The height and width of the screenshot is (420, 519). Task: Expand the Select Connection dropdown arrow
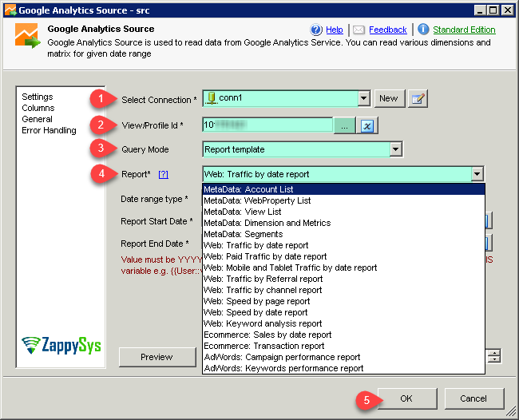tap(364, 98)
